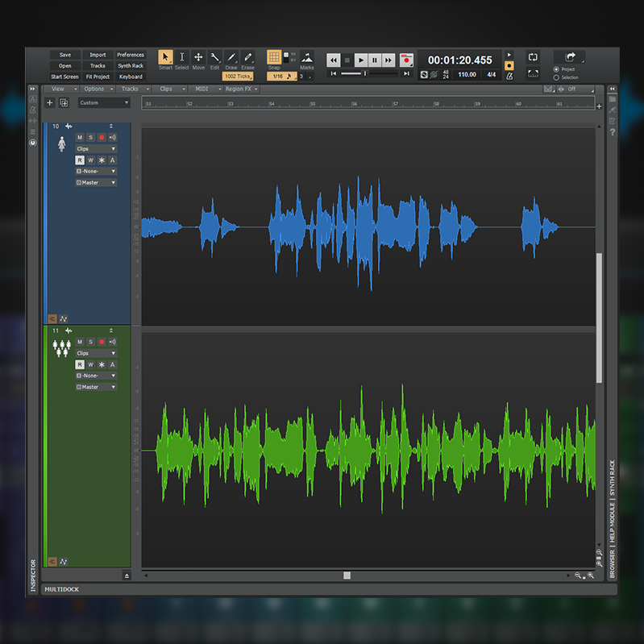
Task: Expand the Master output dropdown on track 11
Action: pyautogui.click(x=96, y=387)
